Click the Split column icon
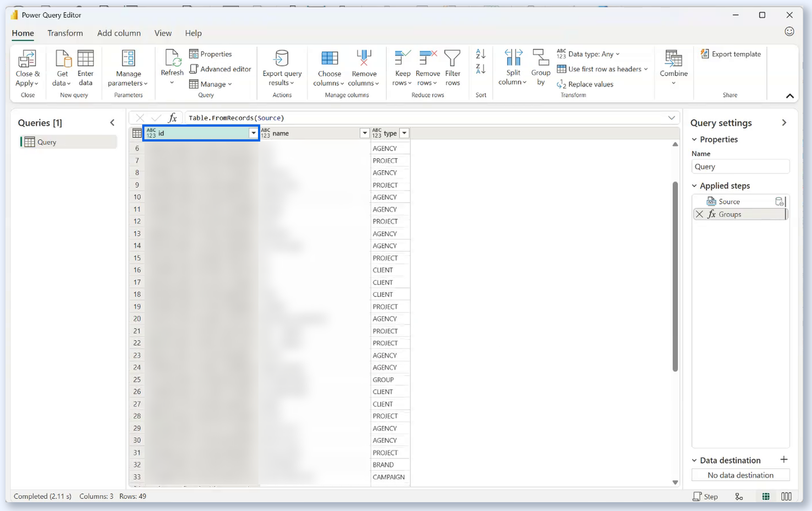812x511 pixels. point(513,57)
